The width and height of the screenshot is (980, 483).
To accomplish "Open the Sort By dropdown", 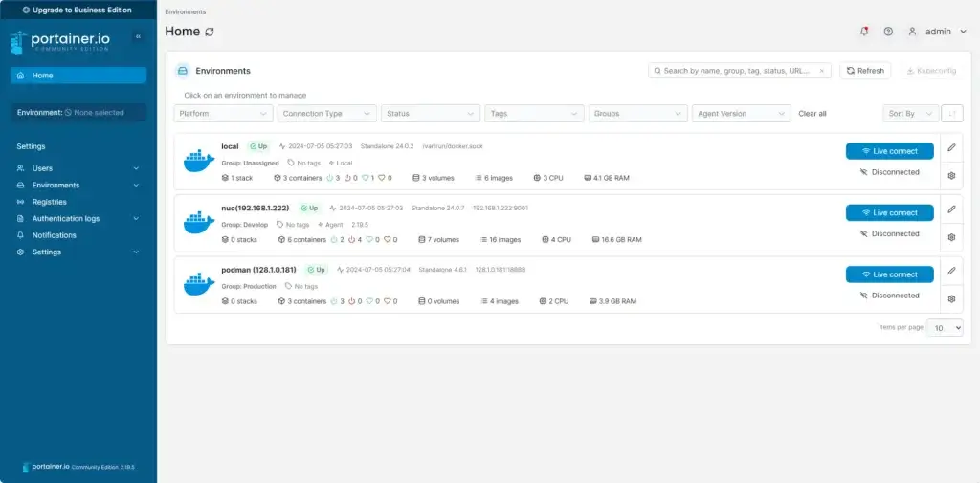I will (x=911, y=114).
